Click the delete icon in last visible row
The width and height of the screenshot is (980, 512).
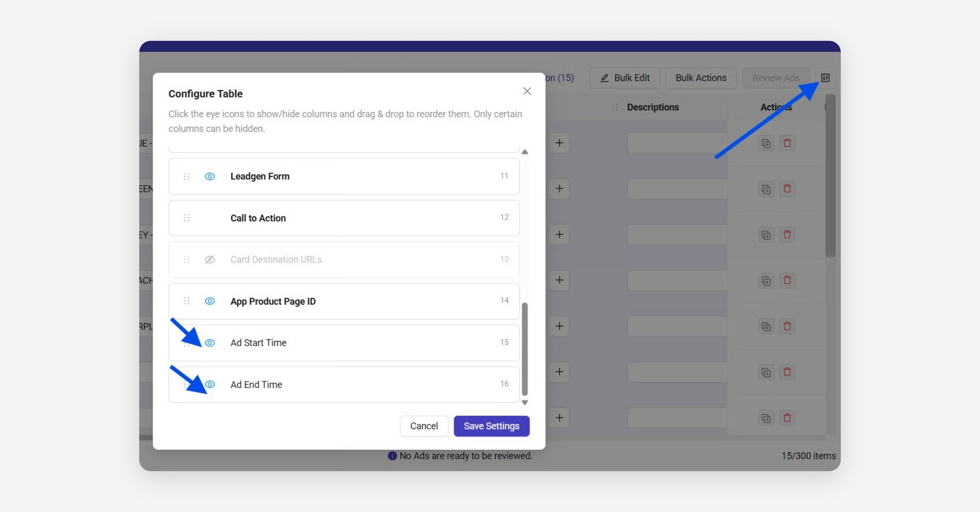(787, 418)
